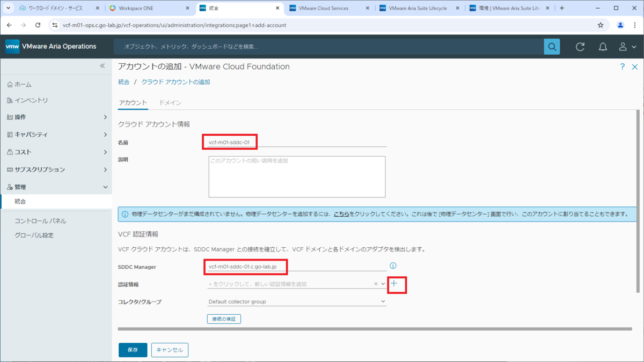Click the Cancel (キャンセル) button

point(170,350)
